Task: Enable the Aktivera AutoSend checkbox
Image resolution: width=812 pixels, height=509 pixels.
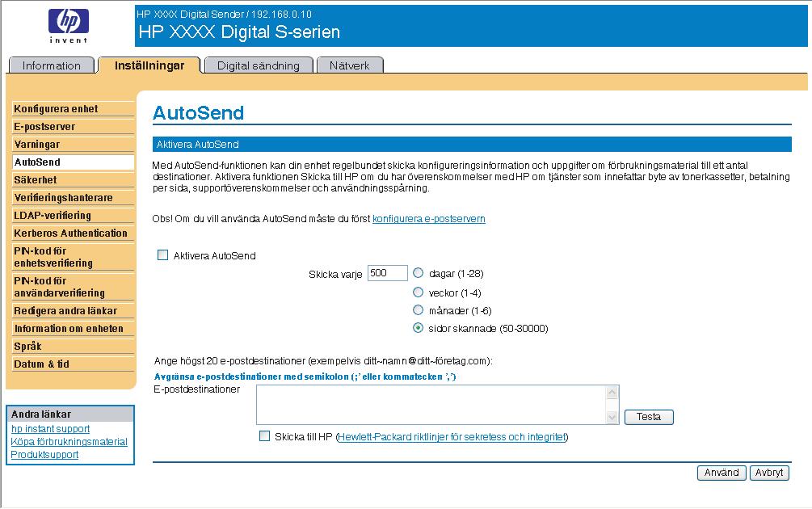Action: pyautogui.click(x=162, y=254)
